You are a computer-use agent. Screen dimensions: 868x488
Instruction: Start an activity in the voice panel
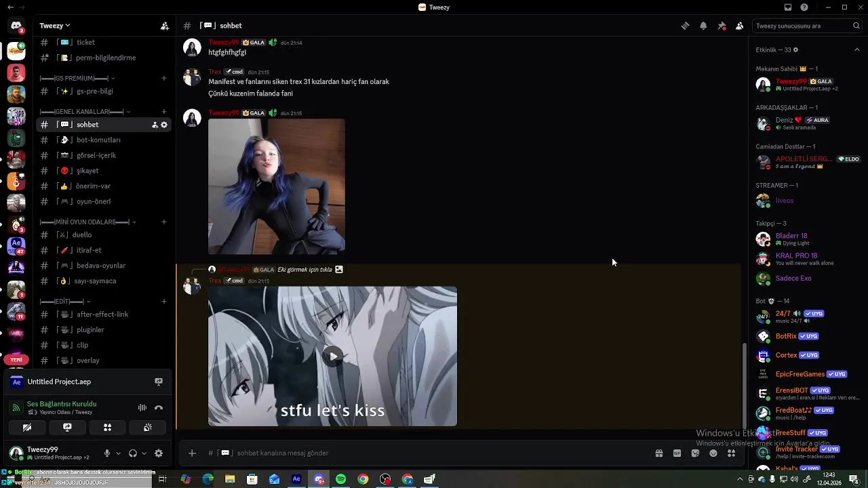point(107,428)
